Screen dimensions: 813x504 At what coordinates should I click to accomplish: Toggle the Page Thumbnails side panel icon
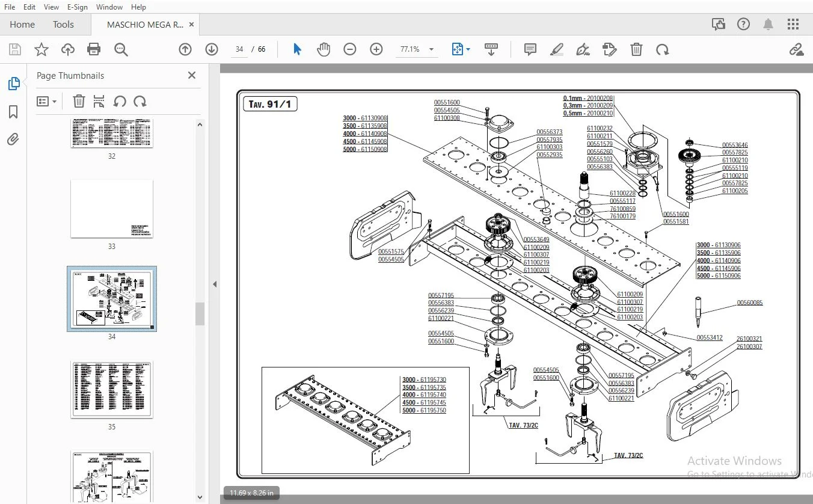14,84
